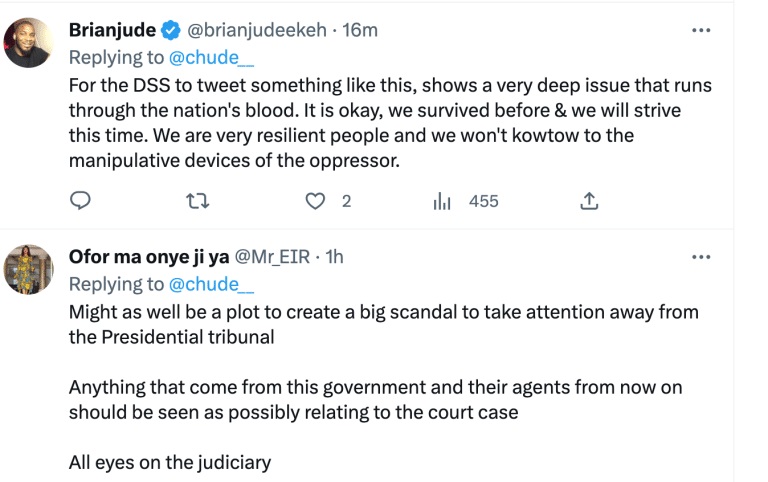
Task: Reply to Brianjude's tweet
Action: [81, 201]
